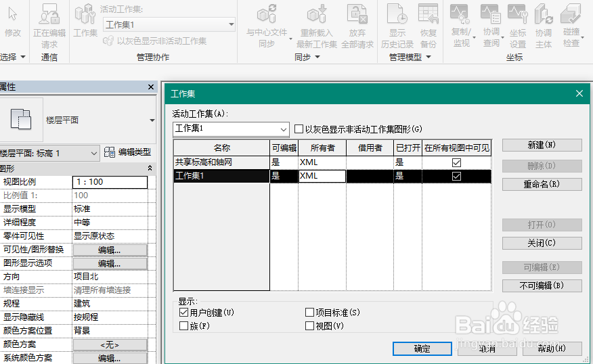Click the 显示模型 value 标准
This screenshot has height=364, width=593.
pos(110,208)
